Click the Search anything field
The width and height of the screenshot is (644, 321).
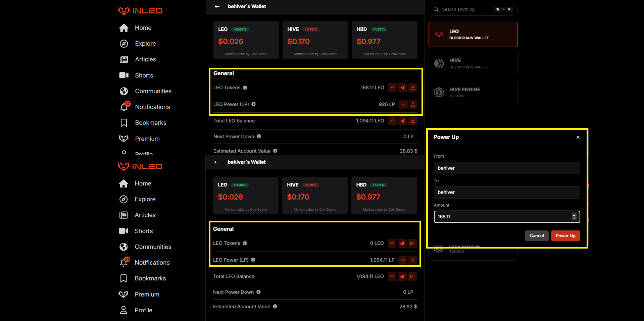(x=473, y=9)
